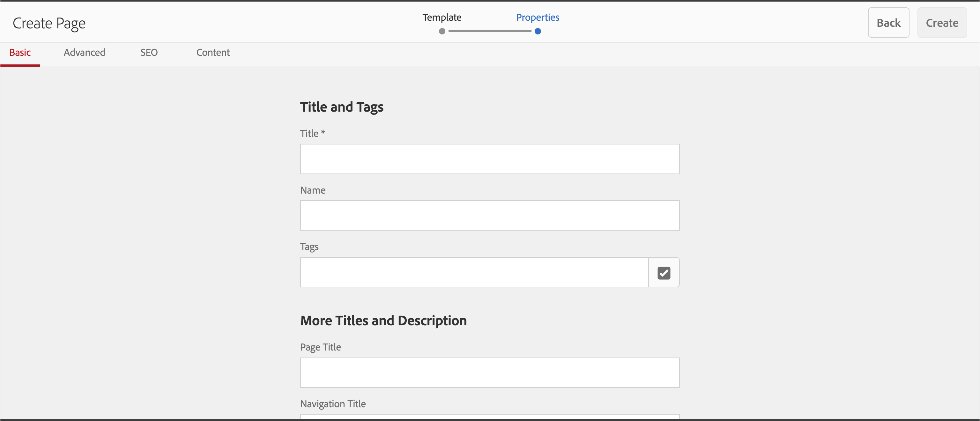Open the tag picker icon
The image size is (980, 421).
664,273
